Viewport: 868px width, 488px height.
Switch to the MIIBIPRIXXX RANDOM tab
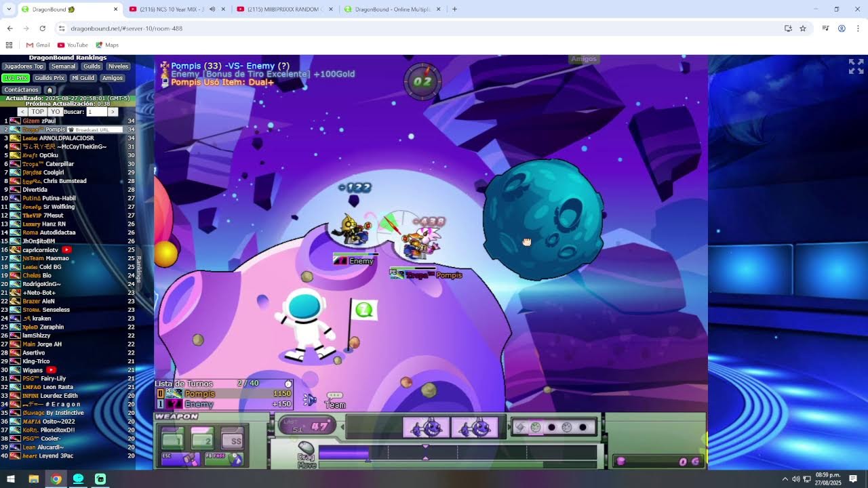click(285, 9)
